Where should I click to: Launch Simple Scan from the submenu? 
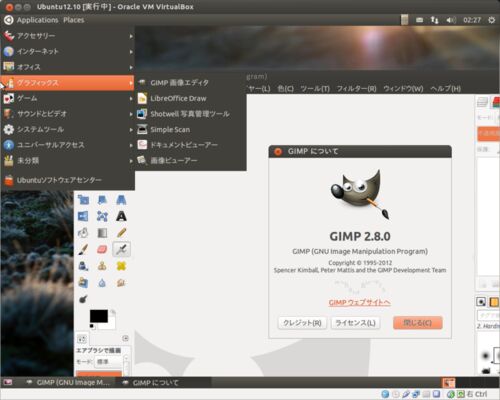click(191, 129)
